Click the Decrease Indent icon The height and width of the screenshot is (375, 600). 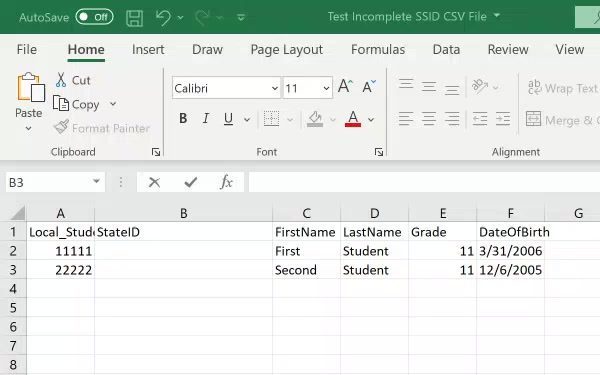pos(480,119)
